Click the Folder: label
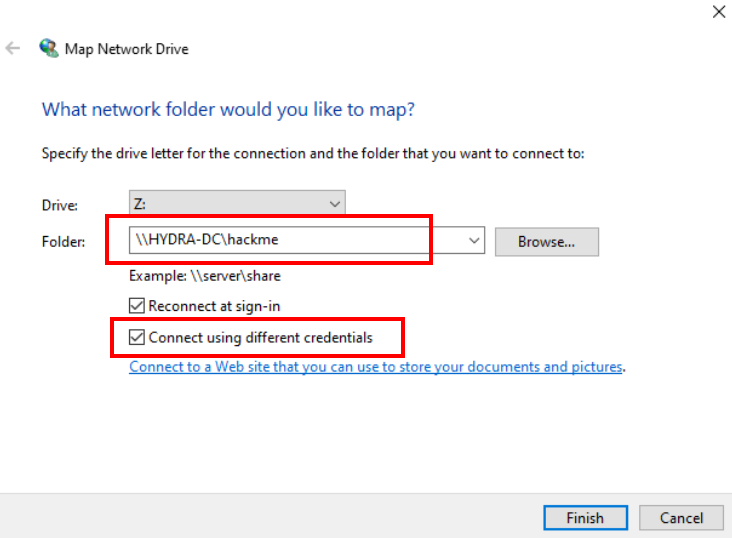The image size is (732, 538). click(62, 241)
